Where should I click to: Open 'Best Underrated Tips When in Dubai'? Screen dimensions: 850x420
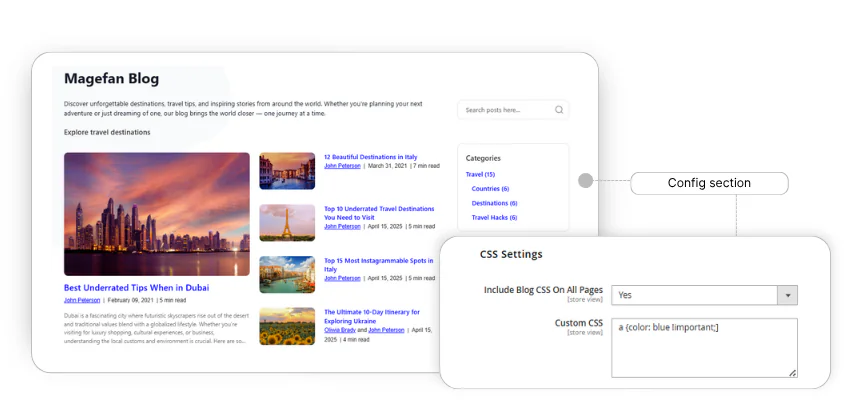[136, 288]
